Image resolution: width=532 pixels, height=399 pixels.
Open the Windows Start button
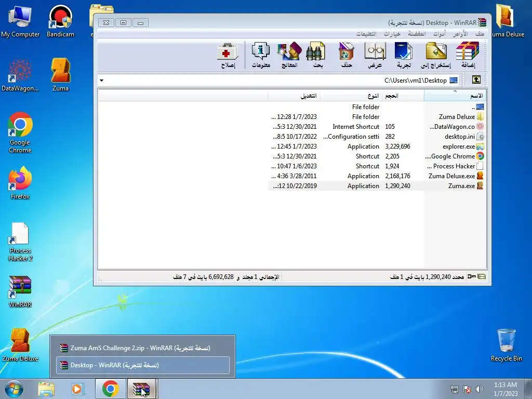[14, 389]
